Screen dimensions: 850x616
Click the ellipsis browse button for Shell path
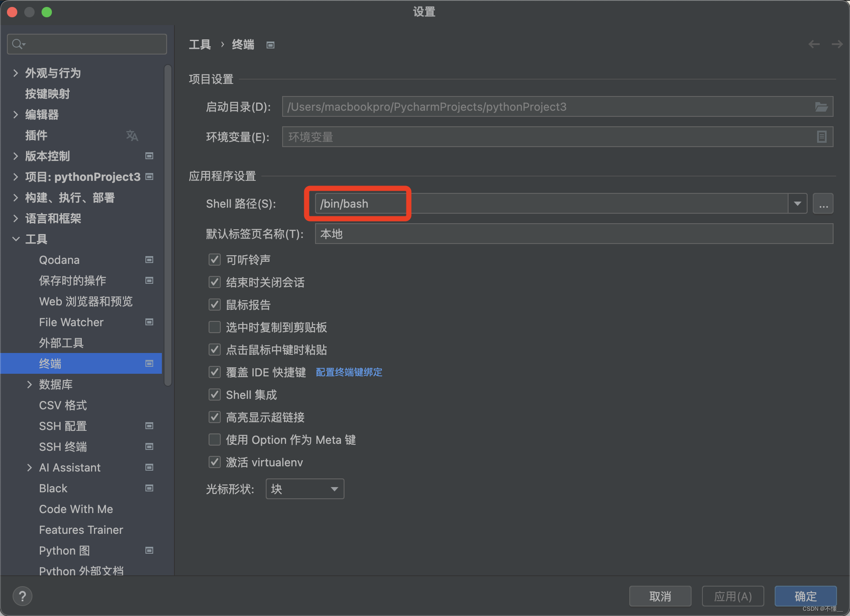[823, 204]
